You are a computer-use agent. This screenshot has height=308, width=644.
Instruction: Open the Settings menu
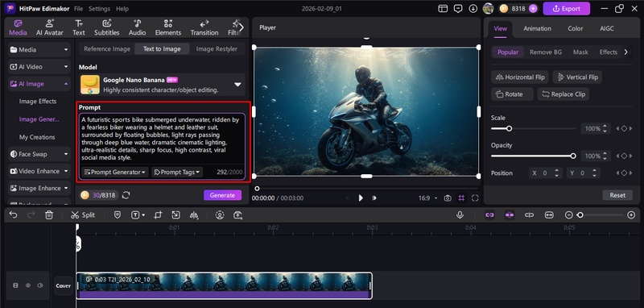99,9
